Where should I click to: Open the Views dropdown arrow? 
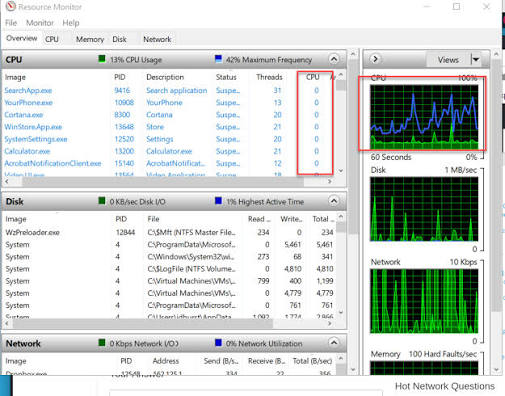pos(476,60)
